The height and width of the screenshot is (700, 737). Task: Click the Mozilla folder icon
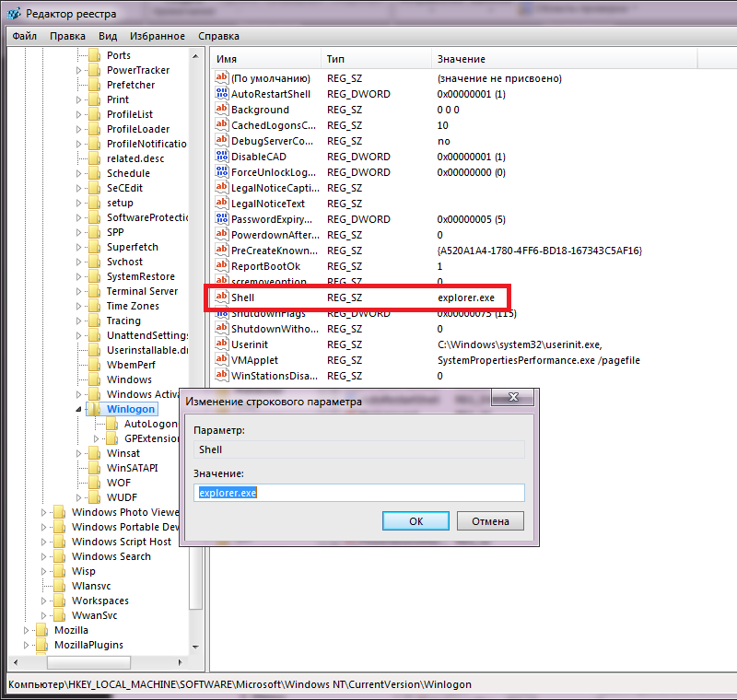41,630
